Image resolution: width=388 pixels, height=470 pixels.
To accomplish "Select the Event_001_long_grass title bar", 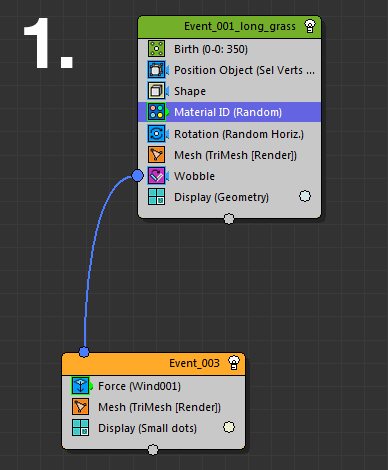I will pyautogui.click(x=230, y=27).
